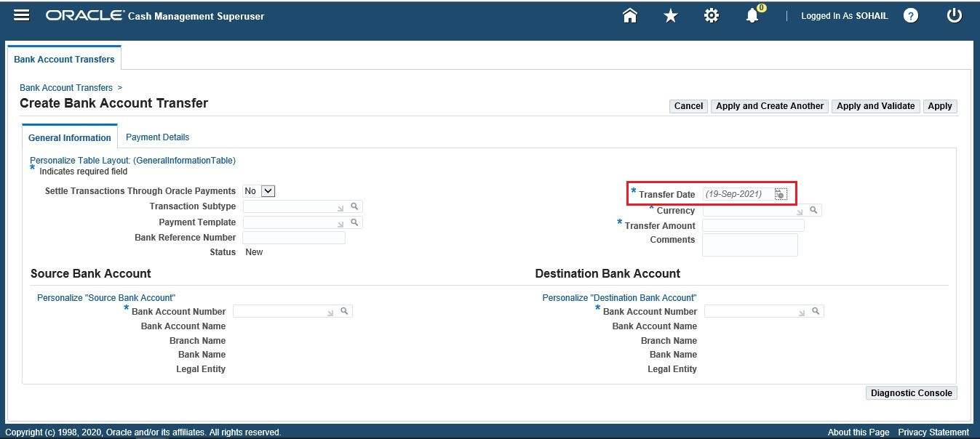The width and height of the screenshot is (980, 439).
Task: Go to the Home icon
Action: click(629, 15)
